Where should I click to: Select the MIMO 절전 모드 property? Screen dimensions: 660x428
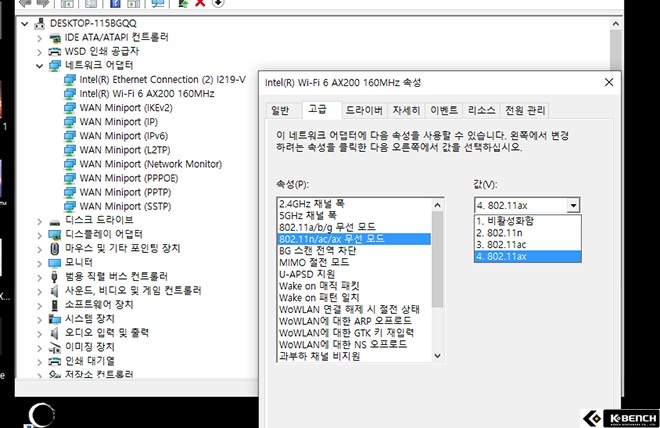(x=354, y=262)
